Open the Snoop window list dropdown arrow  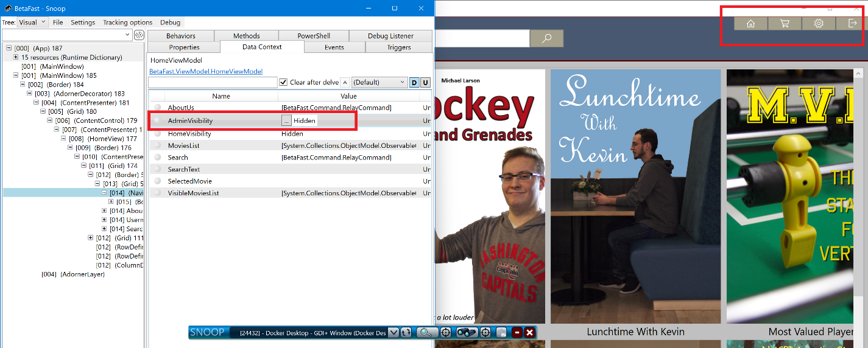(x=393, y=332)
